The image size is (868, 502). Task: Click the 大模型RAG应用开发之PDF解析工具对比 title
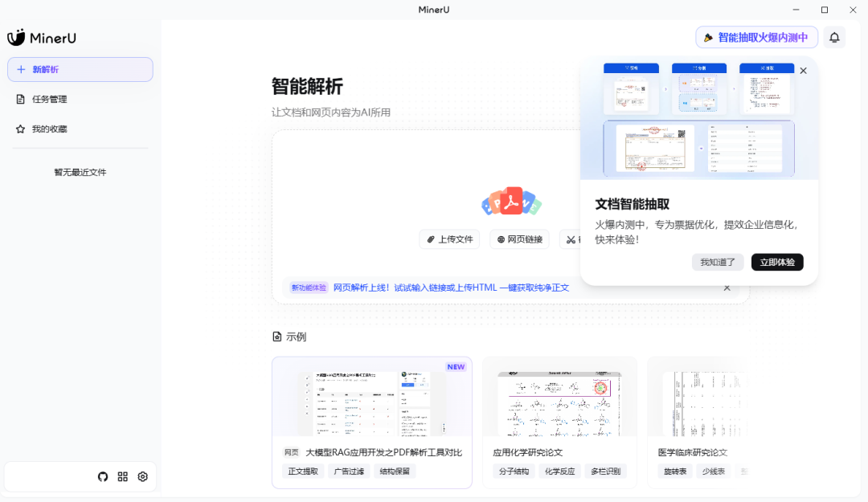[383, 453]
